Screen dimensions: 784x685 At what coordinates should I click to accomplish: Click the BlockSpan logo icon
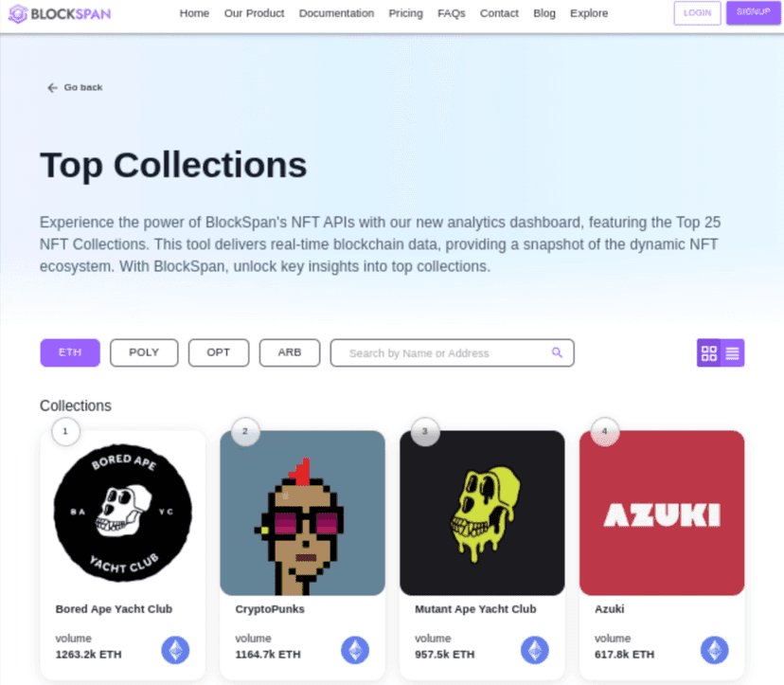click(17, 13)
